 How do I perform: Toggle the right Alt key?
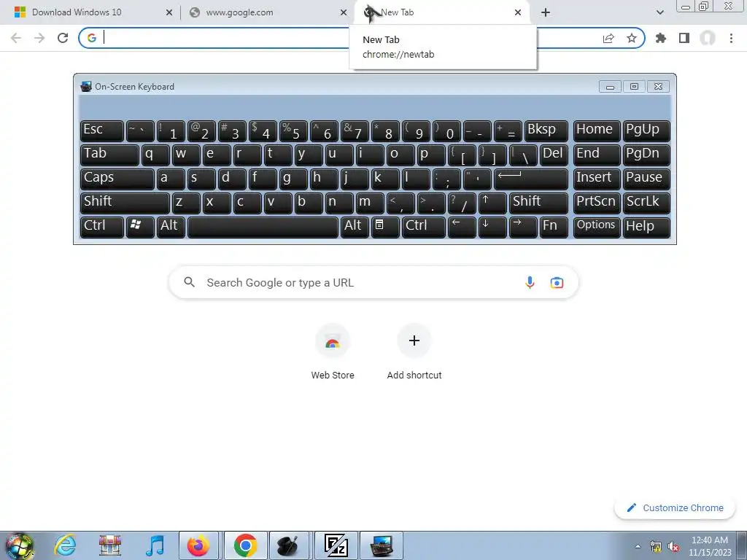point(355,227)
